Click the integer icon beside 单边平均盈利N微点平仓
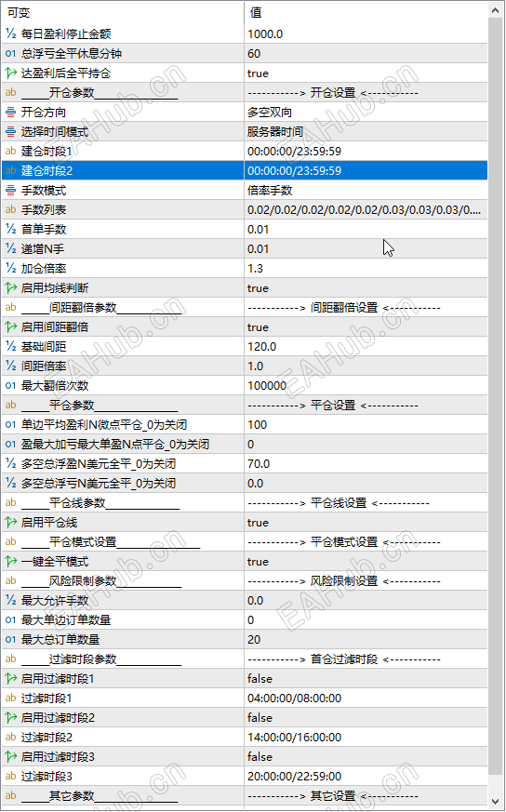The height and width of the screenshot is (812, 506). pyautogui.click(x=10, y=425)
